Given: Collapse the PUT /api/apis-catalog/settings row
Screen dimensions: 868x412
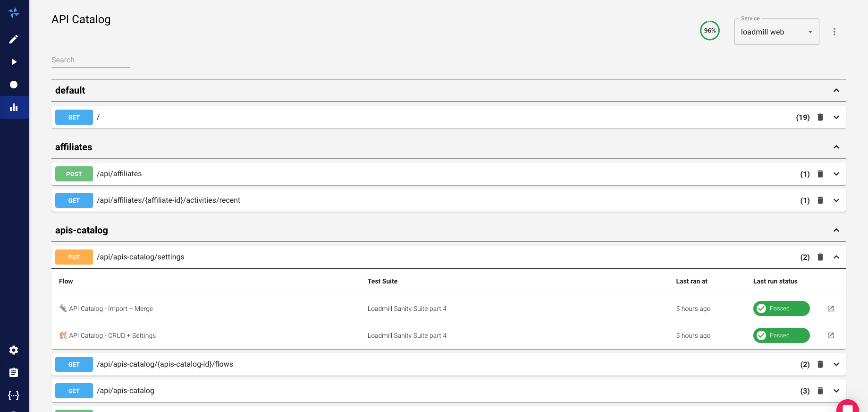Looking at the screenshot, I should click(x=836, y=257).
